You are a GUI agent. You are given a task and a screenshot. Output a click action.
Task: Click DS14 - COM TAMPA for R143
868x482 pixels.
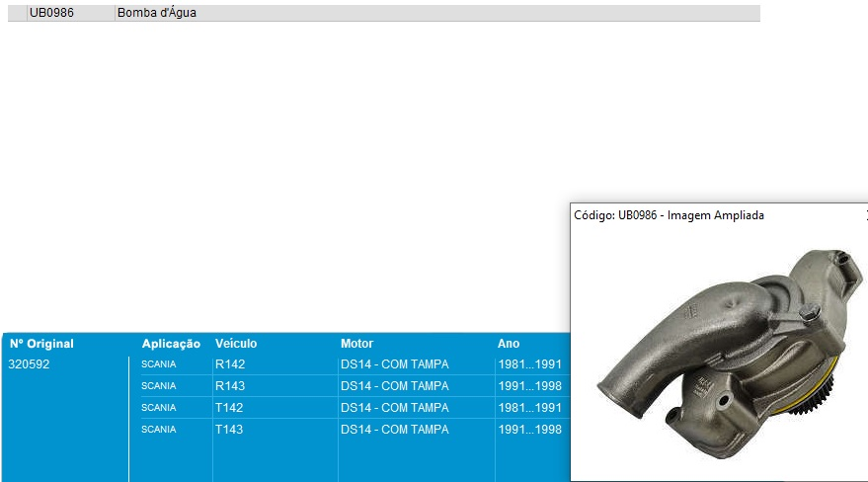[394, 386]
